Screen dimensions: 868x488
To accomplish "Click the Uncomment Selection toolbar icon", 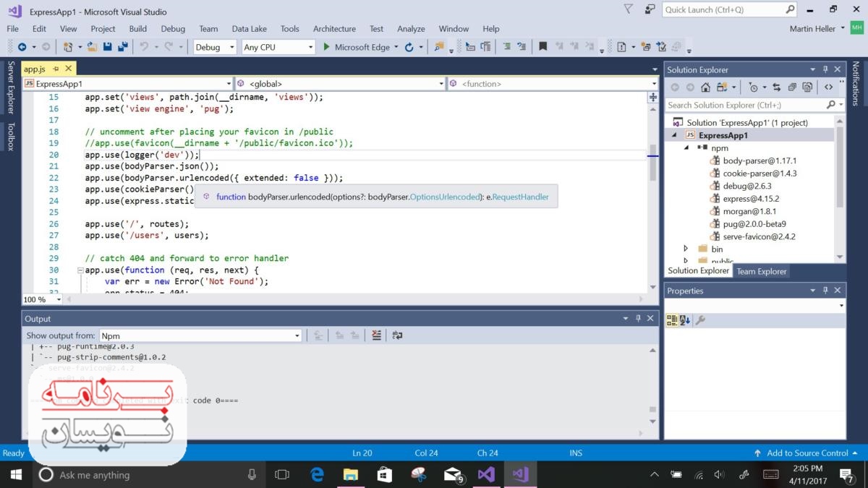I will coord(521,47).
